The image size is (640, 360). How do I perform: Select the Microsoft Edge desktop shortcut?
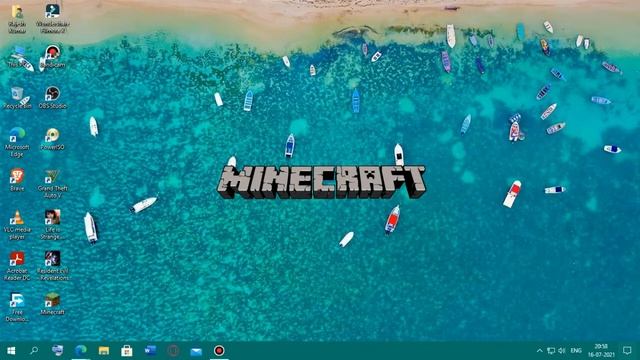(x=17, y=142)
